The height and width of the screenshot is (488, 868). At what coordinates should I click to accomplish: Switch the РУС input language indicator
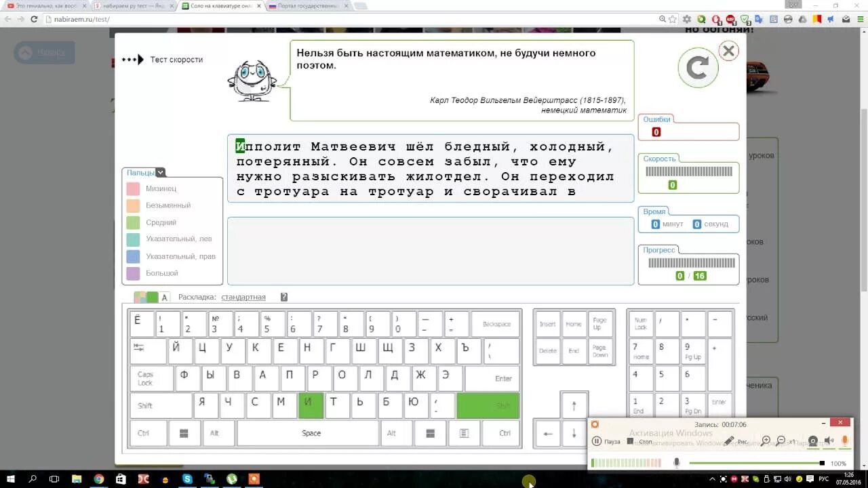tap(823, 479)
